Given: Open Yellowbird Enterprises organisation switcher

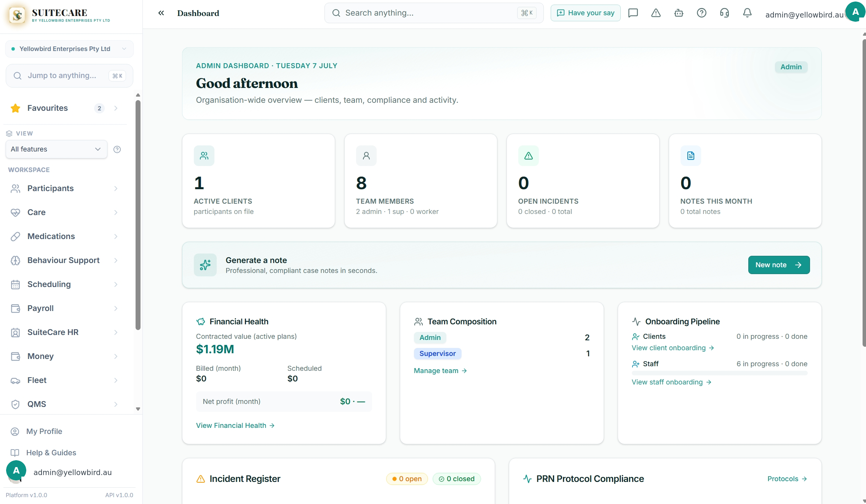Looking at the screenshot, I should [x=69, y=49].
